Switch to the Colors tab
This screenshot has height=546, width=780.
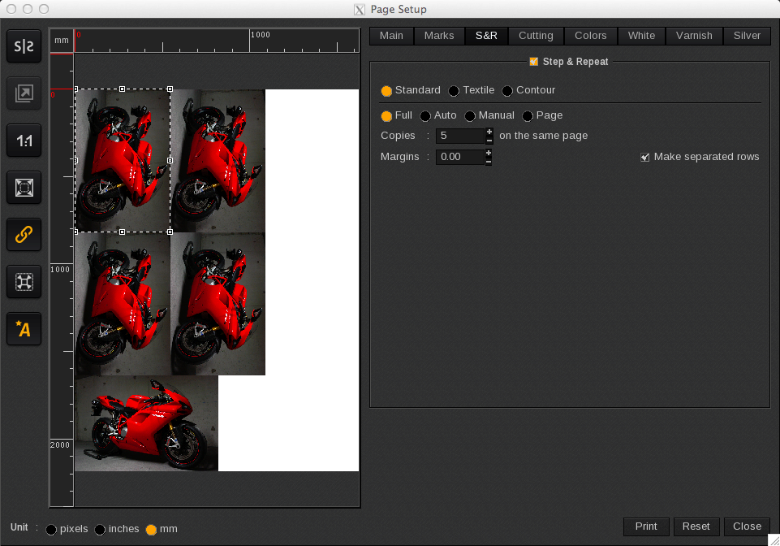pos(590,36)
